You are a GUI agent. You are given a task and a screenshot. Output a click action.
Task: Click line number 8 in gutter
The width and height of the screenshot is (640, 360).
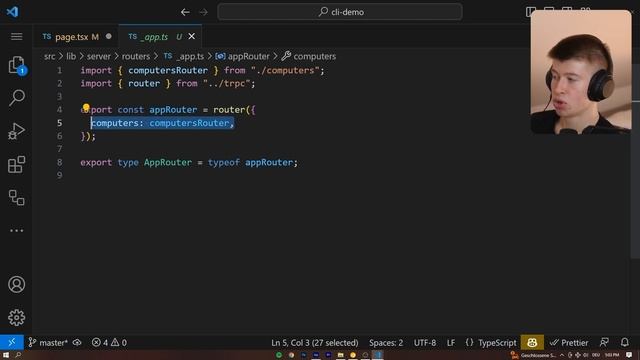(x=60, y=162)
